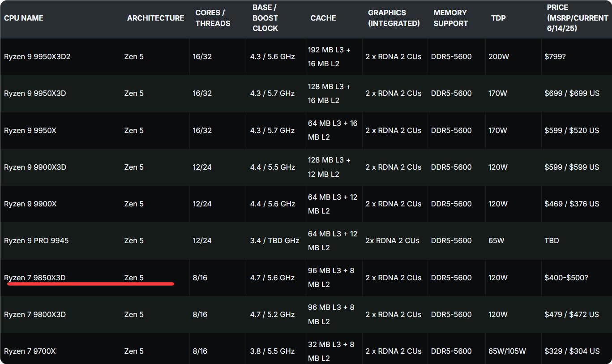Select the Zen 5 cell beside Ryzen 7 9800X3D
Viewport: 612px width, 364px height.
click(134, 314)
